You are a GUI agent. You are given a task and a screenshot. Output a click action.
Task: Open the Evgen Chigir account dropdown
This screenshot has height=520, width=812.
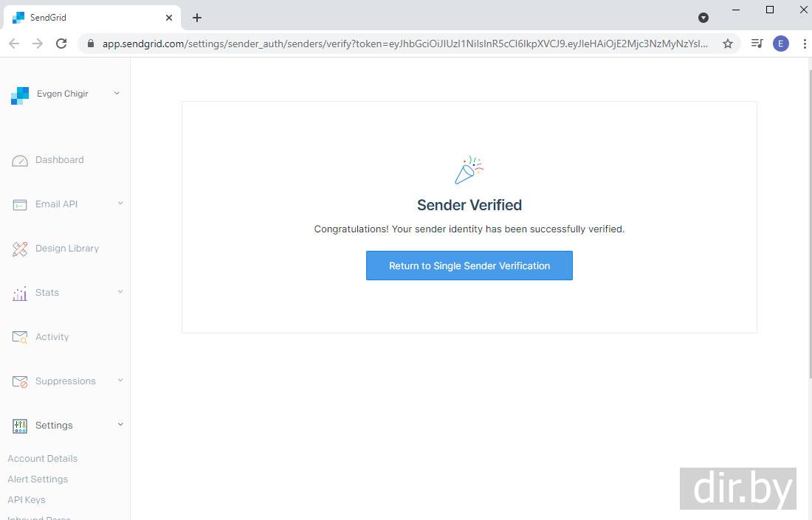coord(117,94)
